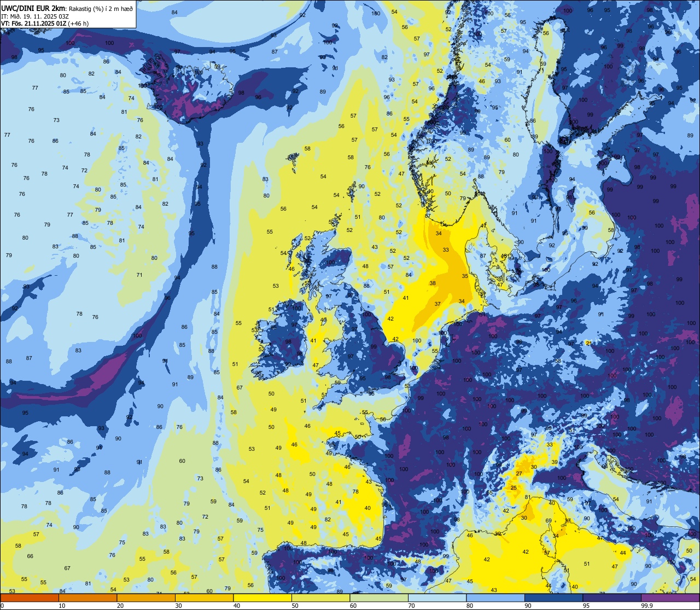Click the '50' tick label on the legend
The width and height of the screenshot is (700, 610).
295,606
